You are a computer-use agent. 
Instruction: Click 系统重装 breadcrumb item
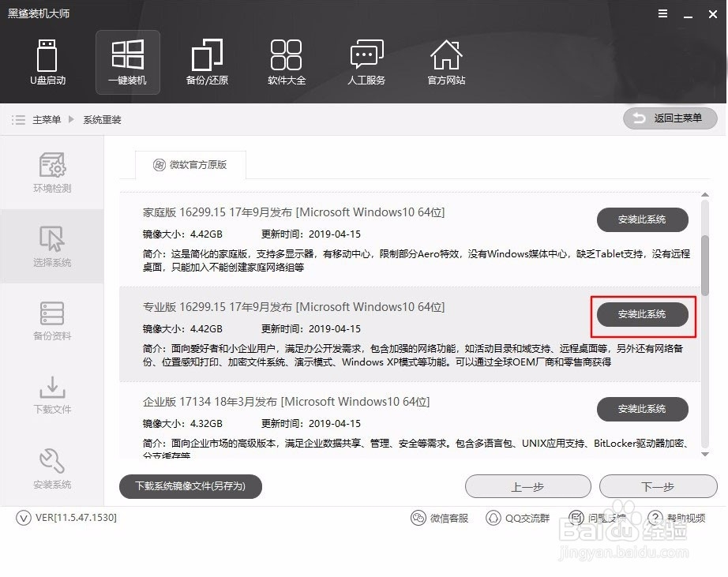point(102,120)
